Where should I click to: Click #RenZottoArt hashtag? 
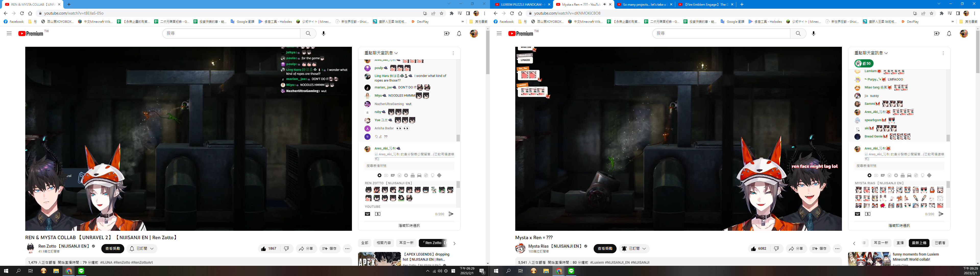pos(142,263)
